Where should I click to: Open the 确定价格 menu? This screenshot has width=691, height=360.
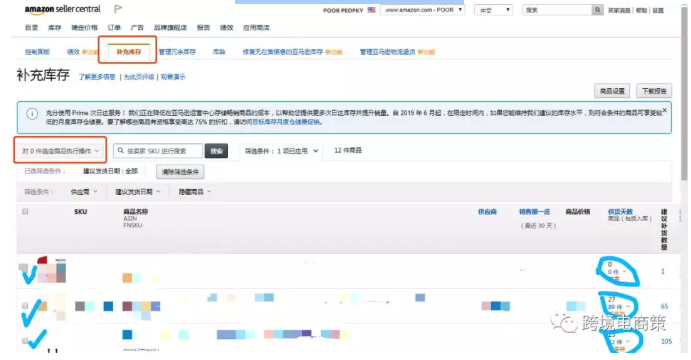[84, 27]
